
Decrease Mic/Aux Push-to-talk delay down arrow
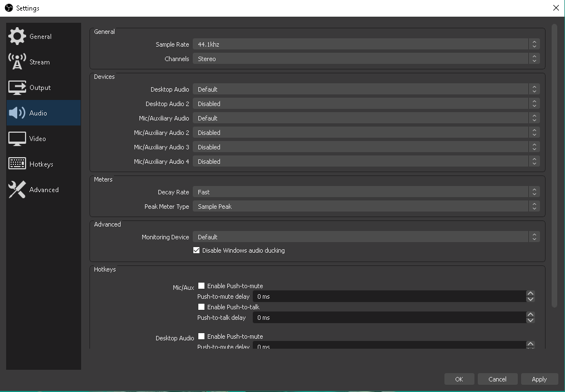click(x=531, y=320)
